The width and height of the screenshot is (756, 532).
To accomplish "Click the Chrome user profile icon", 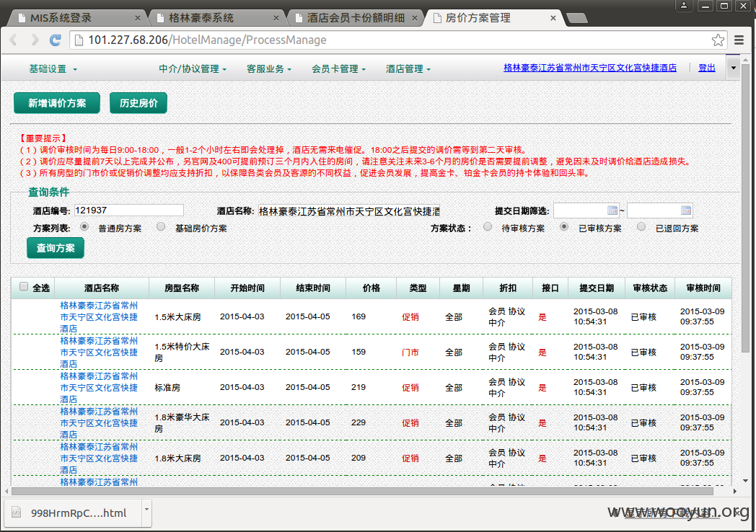I will [684, 6].
